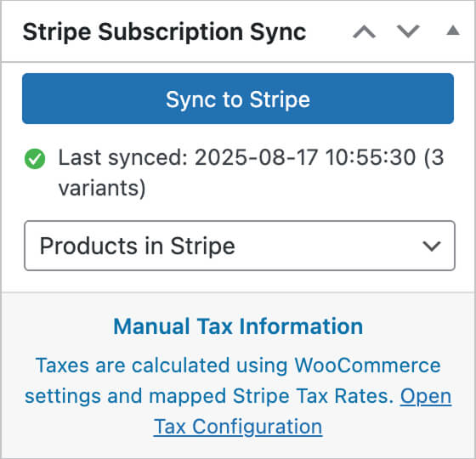
Task: Click the Products in Stripe label text
Action: (x=137, y=246)
